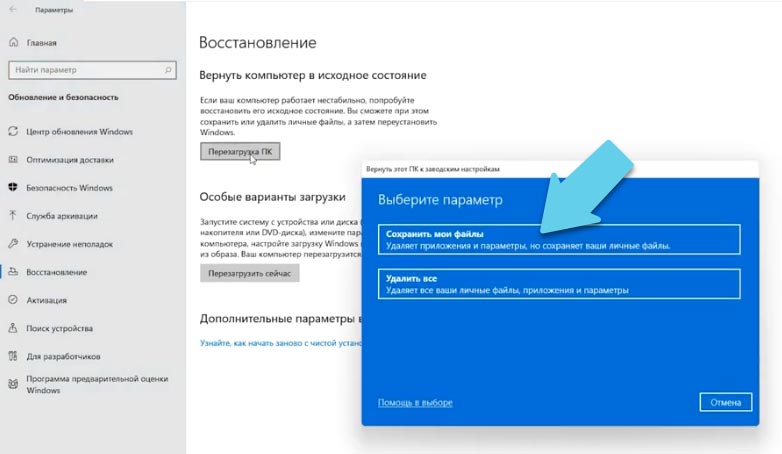Click the Служба архивации arrow icon

13,216
